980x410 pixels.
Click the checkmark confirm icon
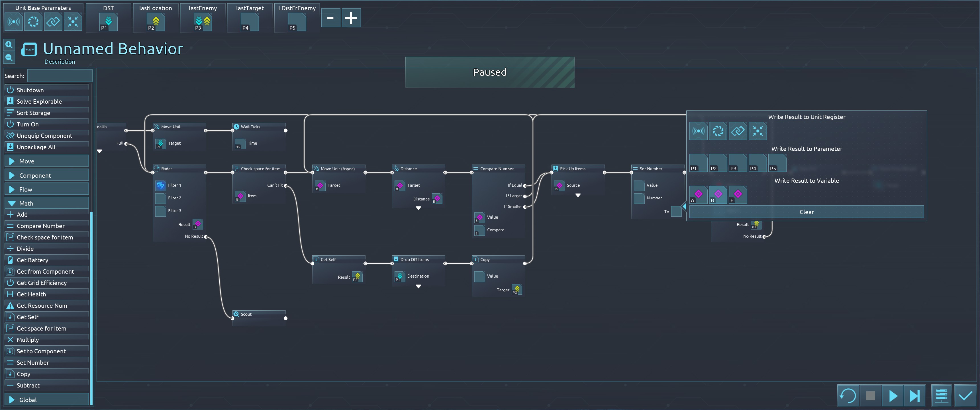pyautogui.click(x=965, y=396)
